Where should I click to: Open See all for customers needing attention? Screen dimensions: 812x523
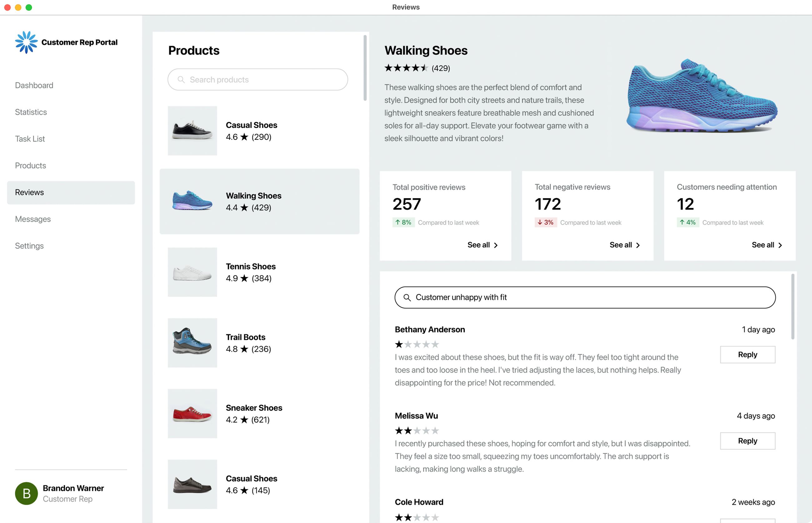click(766, 245)
